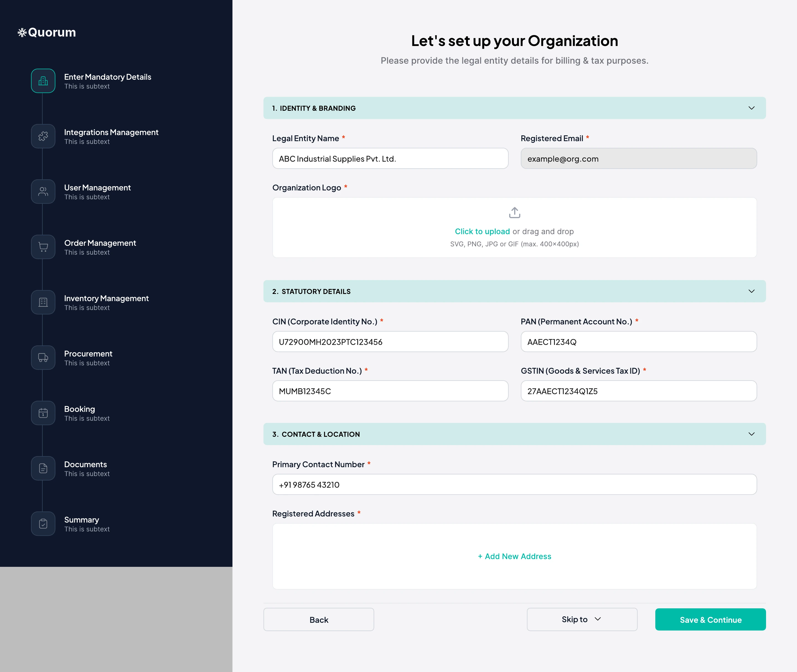The image size is (797, 672).
Task: Go to Summary step label
Action: click(82, 519)
